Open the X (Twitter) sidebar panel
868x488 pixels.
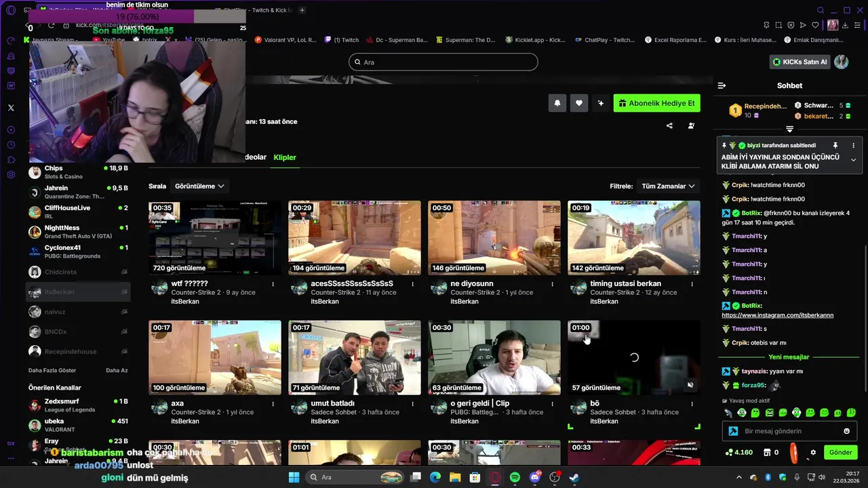coord(11,108)
